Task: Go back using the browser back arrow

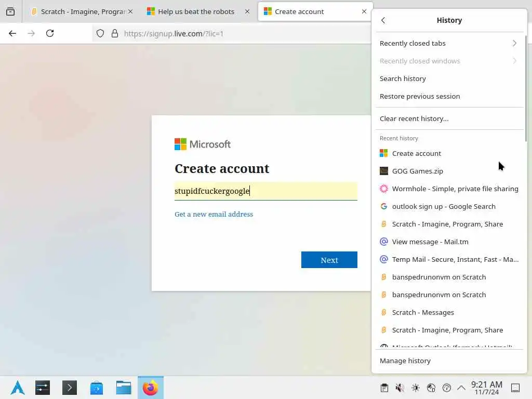Action: click(x=12, y=33)
